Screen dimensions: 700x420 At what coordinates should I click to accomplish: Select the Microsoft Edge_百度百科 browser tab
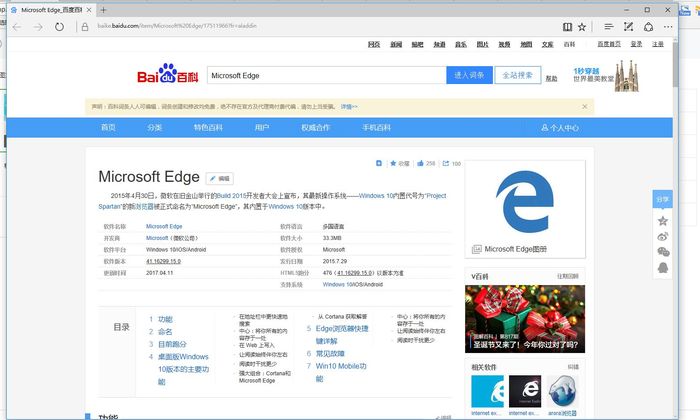pyautogui.click(x=50, y=10)
